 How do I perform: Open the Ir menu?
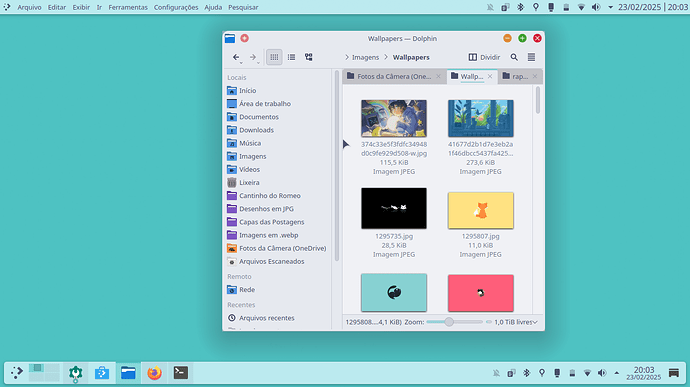99,7
